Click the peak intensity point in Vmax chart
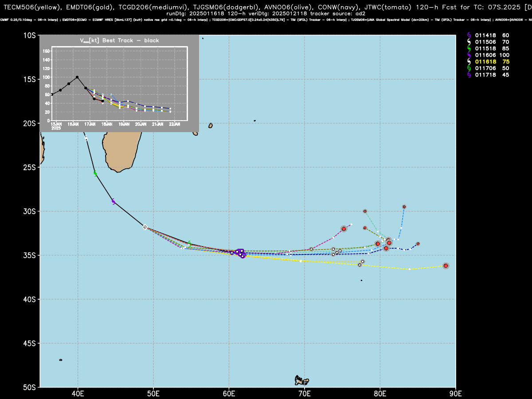 point(77,77)
